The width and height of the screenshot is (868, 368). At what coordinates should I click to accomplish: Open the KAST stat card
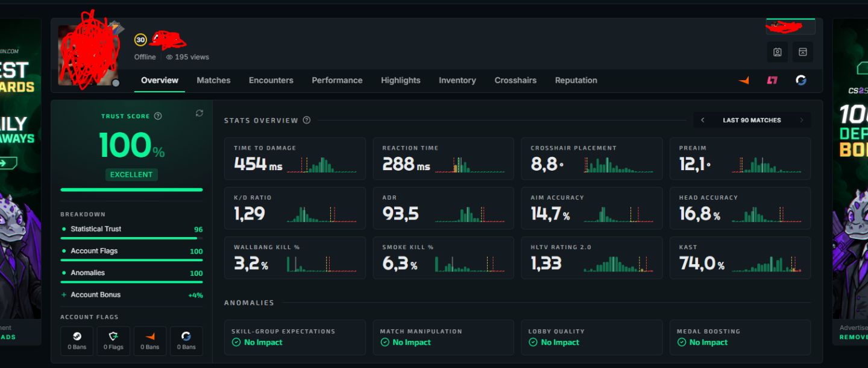740,258
